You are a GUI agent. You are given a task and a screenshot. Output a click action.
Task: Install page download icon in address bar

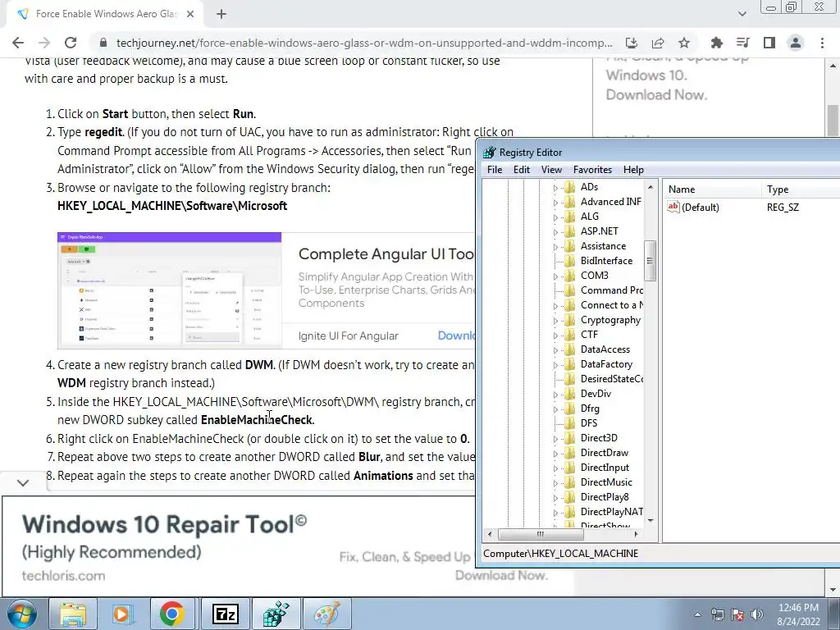[x=632, y=43]
